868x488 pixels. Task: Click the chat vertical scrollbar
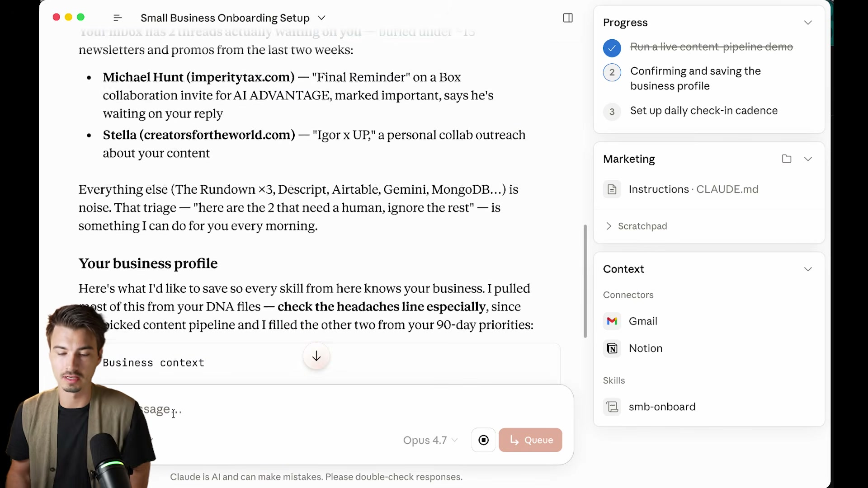pos(585,281)
